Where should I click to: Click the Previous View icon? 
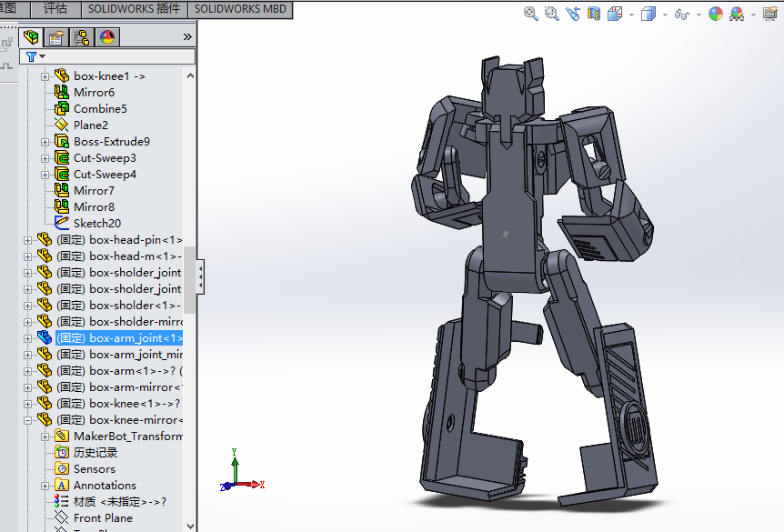[x=573, y=13]
